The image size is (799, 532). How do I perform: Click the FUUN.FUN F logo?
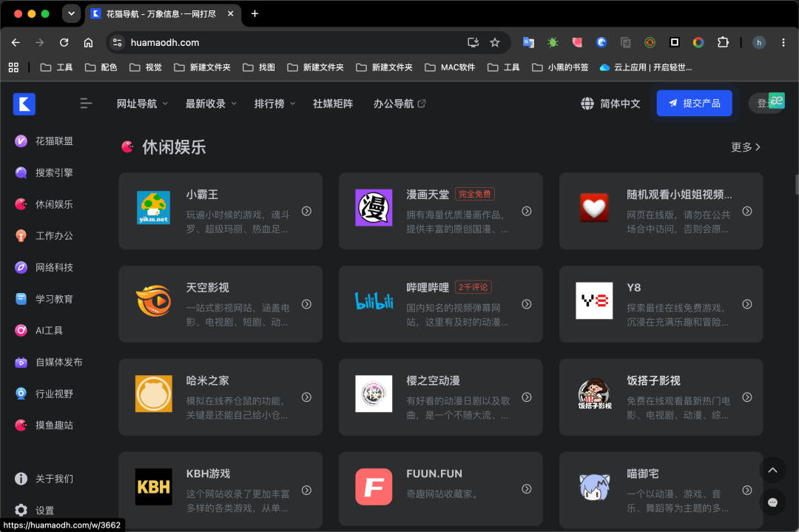(374, 487)
